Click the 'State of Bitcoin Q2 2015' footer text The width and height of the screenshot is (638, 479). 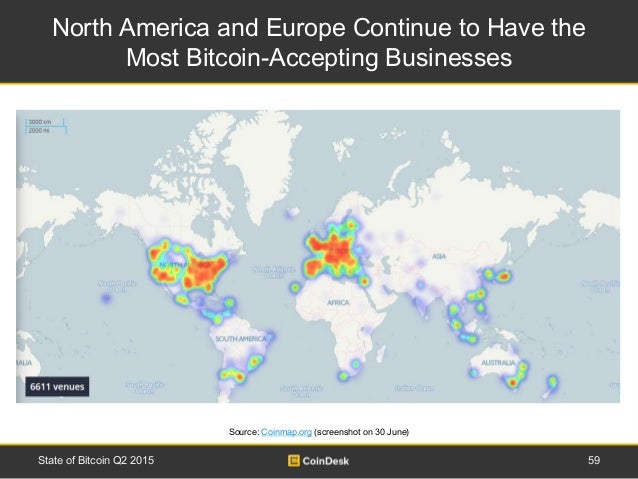pyautogui.click(x=96, y=460)
